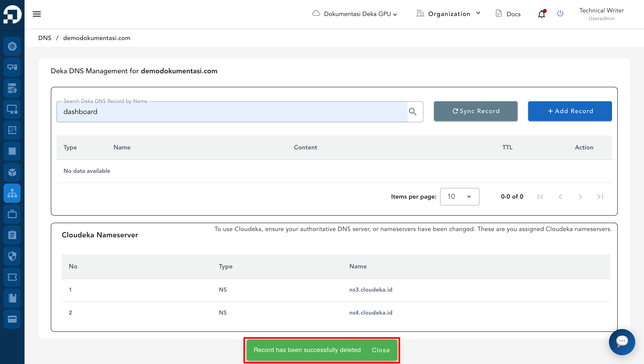644x364 pixels.
Task: Open the Kubernetes sidebar icon
Action: tap(12, 46)
